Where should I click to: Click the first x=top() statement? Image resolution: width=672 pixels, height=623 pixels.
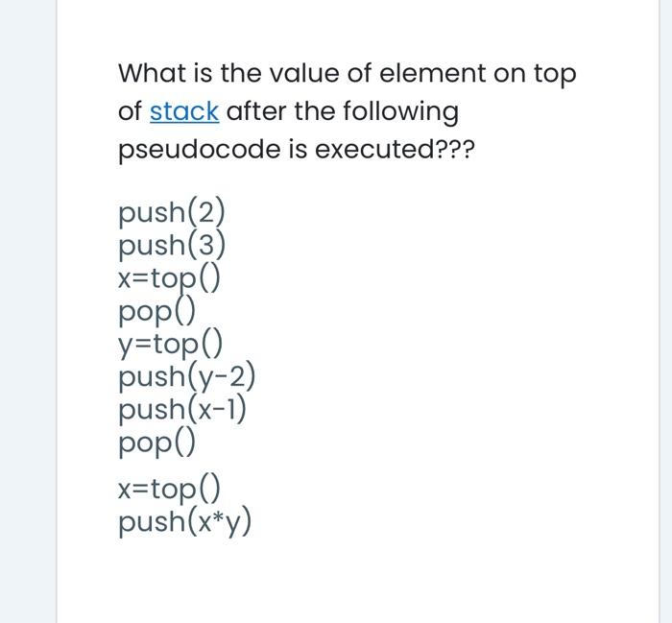pyautogui.click(x=169, y=278)
